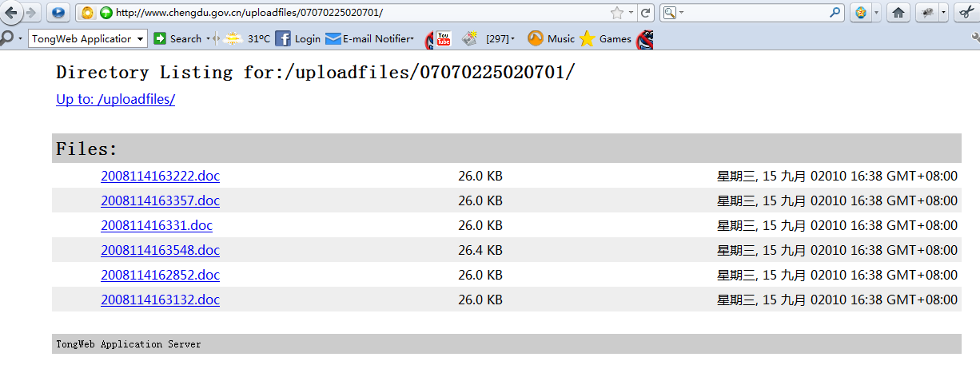The height and width of the screenshot is (373, 980).
Task: Bookmark this page with the star icon
Action: 616,12
